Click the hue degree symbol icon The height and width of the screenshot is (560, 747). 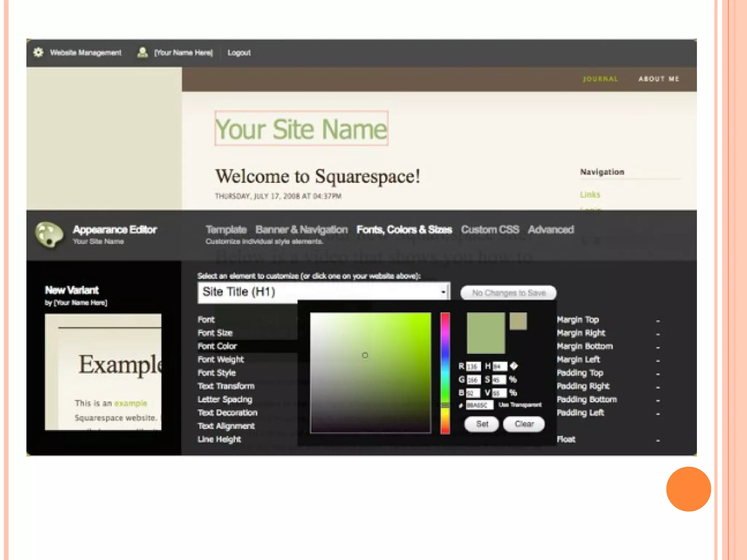pos(514,366)
